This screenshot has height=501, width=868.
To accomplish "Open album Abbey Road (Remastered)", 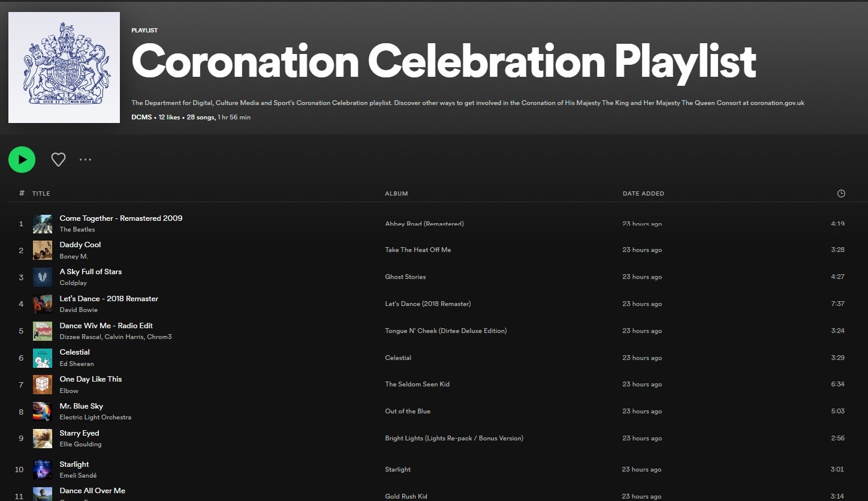I will (x=424, y=224).
